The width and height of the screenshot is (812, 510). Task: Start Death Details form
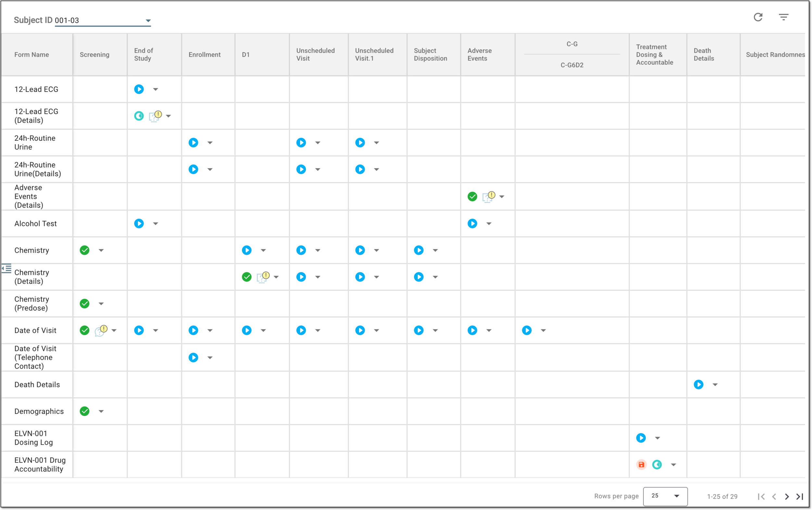pyautogui.click(x=698, y=385)
